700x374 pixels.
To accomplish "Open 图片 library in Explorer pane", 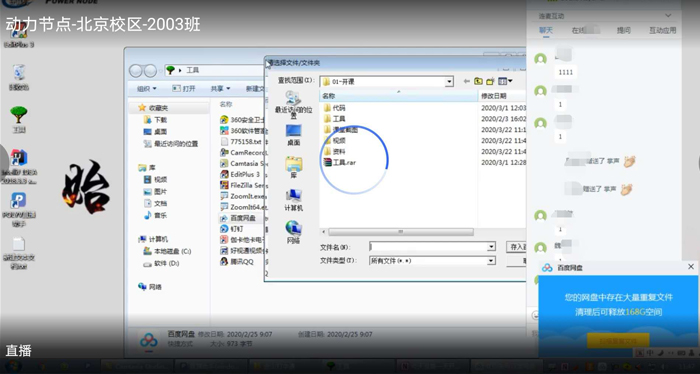I will [x=155, y=191].
